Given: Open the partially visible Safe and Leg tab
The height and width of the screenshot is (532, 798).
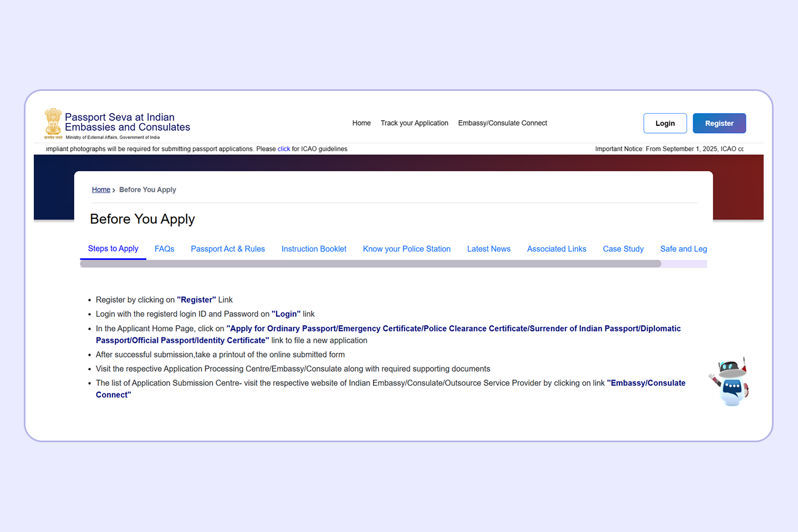Looking at the screenshot, I should 683,249.
